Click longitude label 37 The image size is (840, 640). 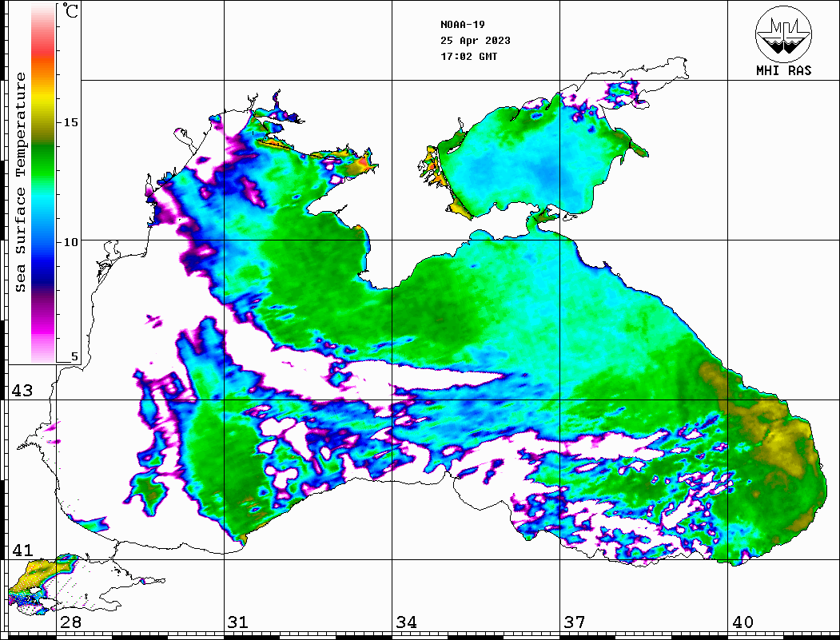tap(575, 622)
